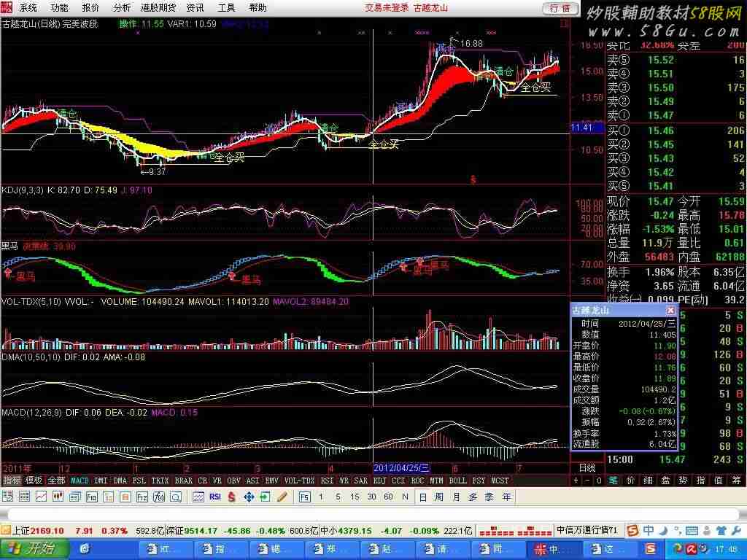
Task: Click the wrench settings icon in IME bar
Action: (735, 531)
